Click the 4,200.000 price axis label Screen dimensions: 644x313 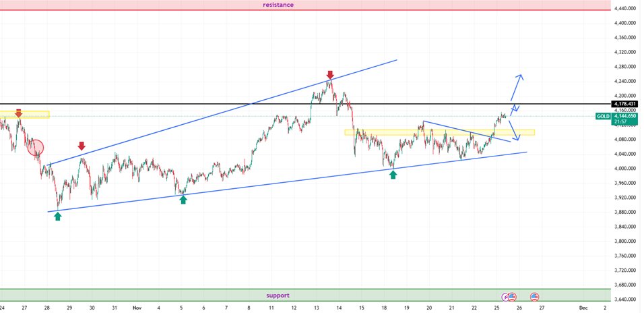626,96
